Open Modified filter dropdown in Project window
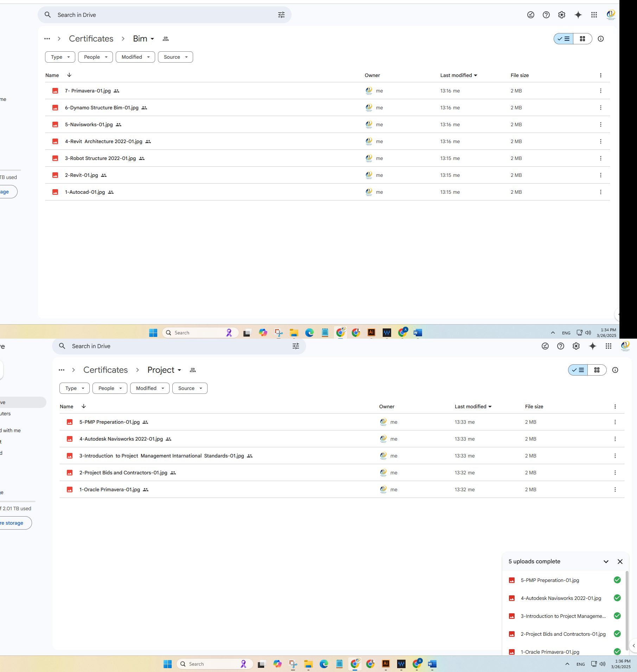 pyautogui.click(x=150, y=388)
